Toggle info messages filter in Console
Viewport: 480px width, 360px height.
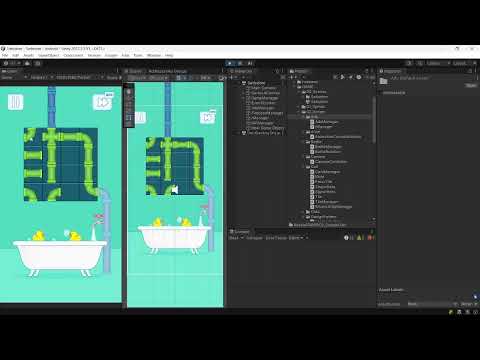(348, 238)
